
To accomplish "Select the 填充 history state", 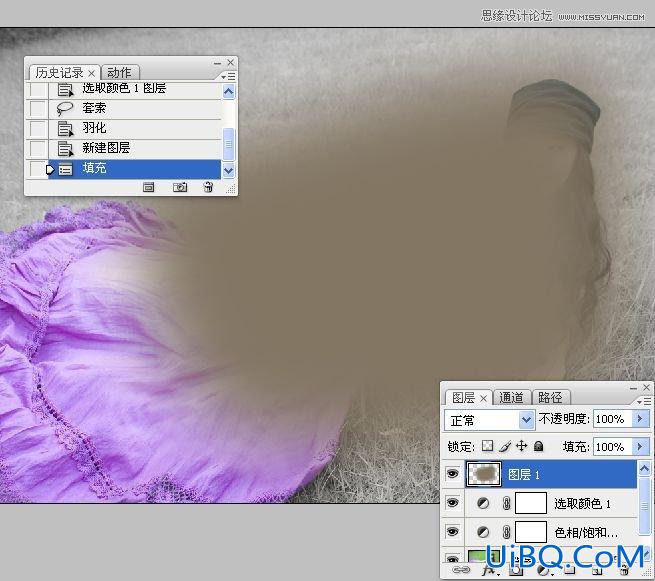I will coord(135,169).
